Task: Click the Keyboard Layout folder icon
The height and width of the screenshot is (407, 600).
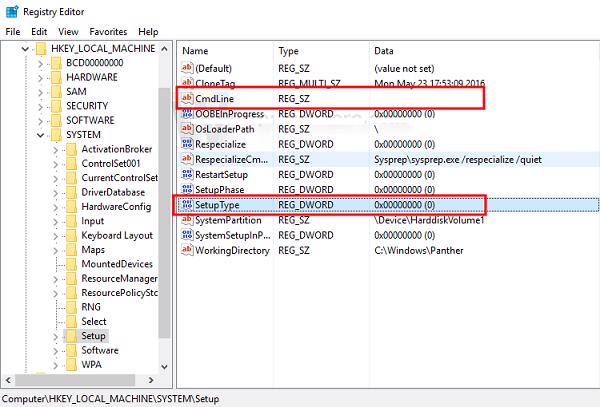Action: coord(72,235)
